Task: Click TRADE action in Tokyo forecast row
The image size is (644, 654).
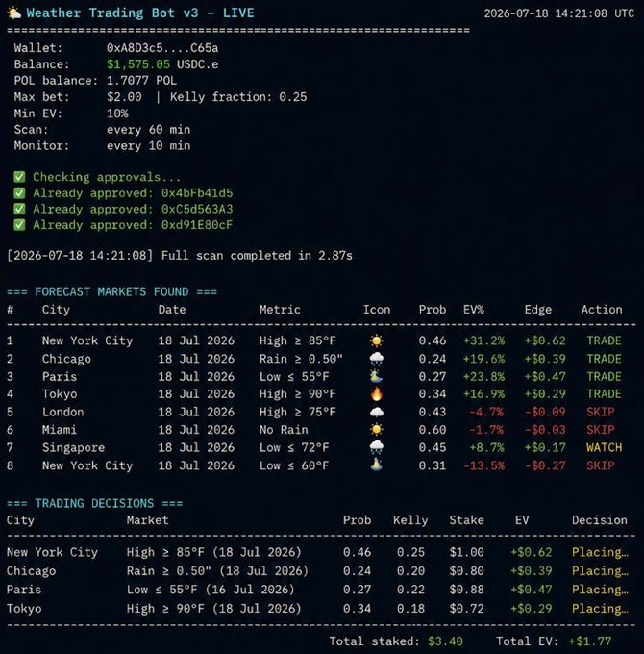Action: 604,393
